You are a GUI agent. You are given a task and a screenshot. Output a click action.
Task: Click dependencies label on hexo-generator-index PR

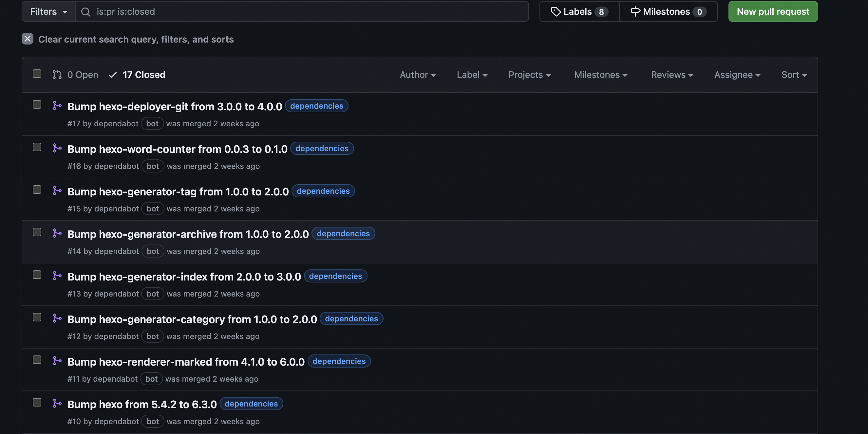335,276
